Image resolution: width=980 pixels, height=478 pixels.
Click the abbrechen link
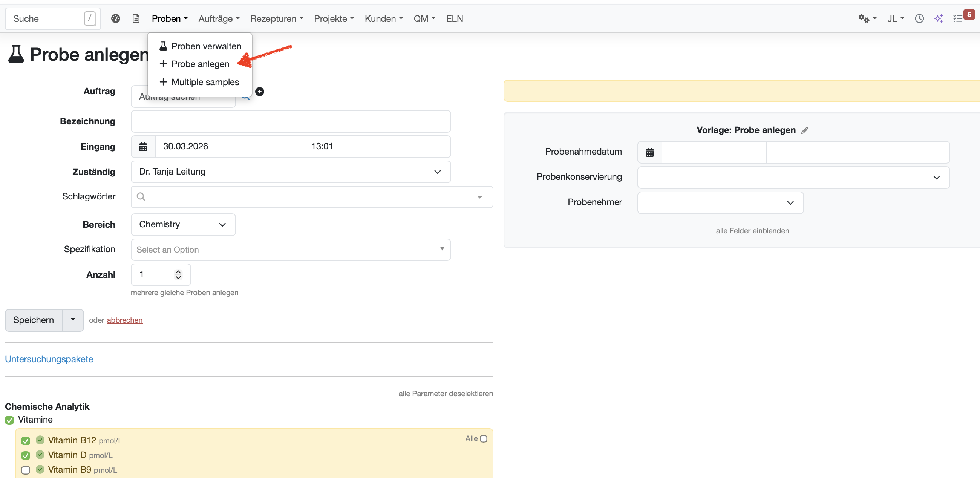point(124,320)
